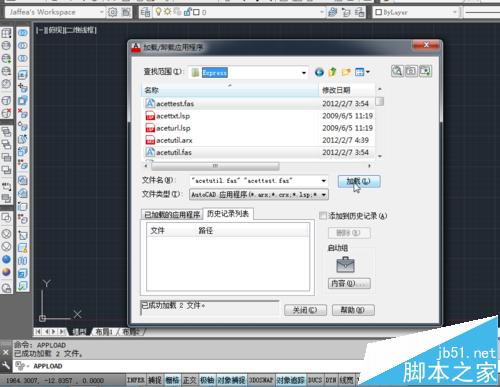Screen dimensions: 500x387
Task: Toggle 栅格 grid display in status bar
Action: coord(172,380)
